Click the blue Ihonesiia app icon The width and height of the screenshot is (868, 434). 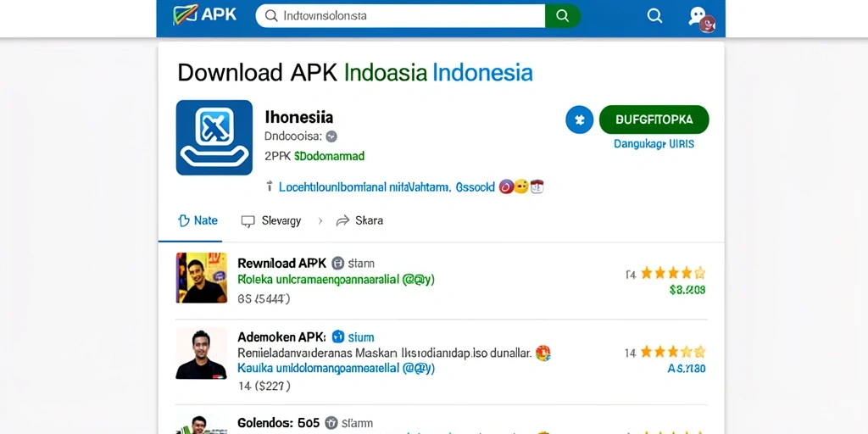click(x=214, y=137)
